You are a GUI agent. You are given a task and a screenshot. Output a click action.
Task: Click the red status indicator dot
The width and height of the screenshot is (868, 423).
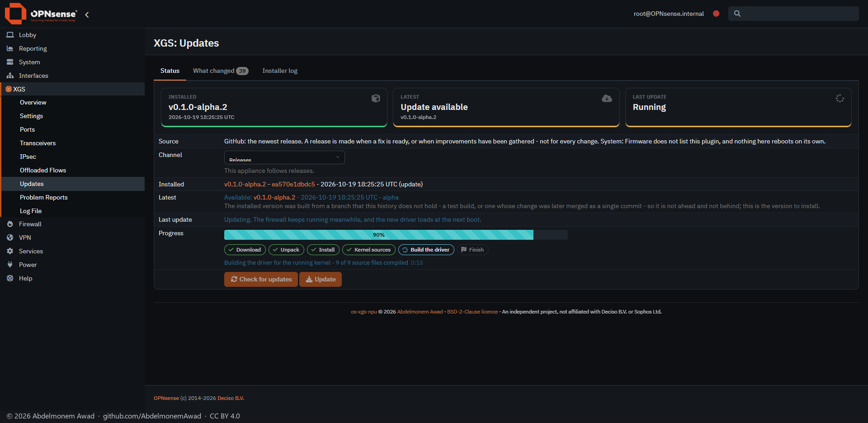pos(716,14)
